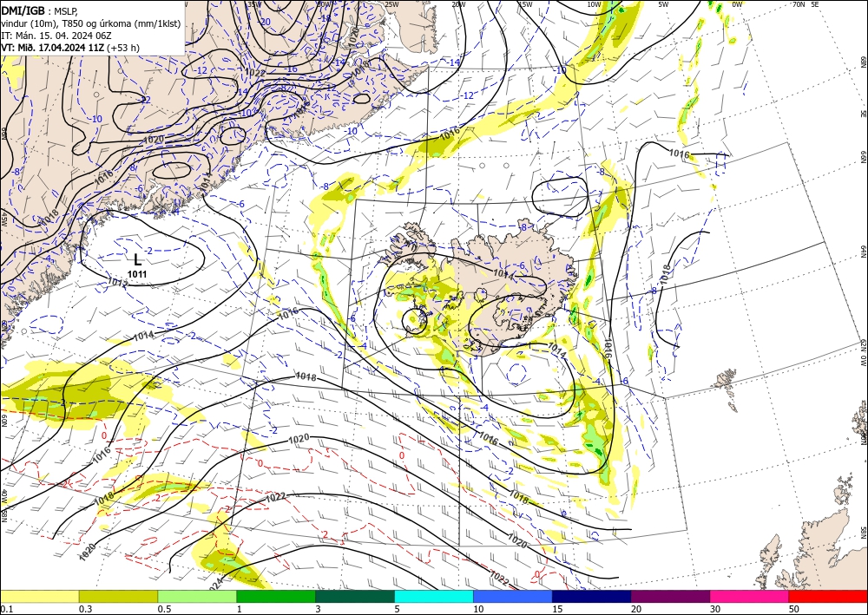Click the '15' legend scale value
Screen dimensions: 868x615
point(557,609)
